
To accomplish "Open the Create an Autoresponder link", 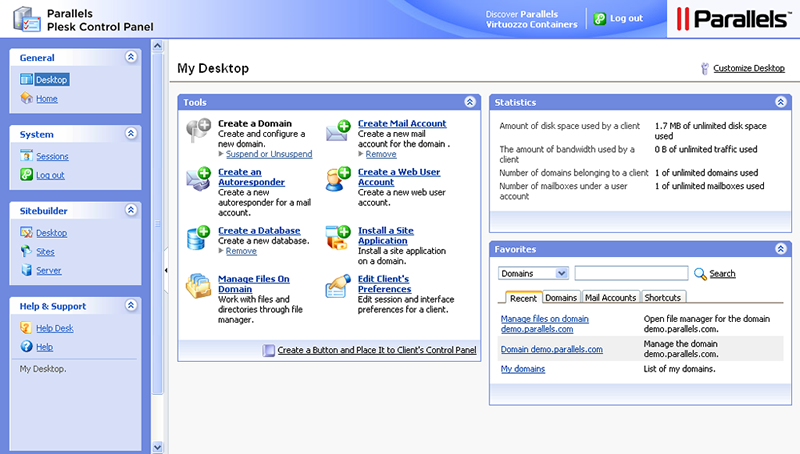I will (251, 177).
